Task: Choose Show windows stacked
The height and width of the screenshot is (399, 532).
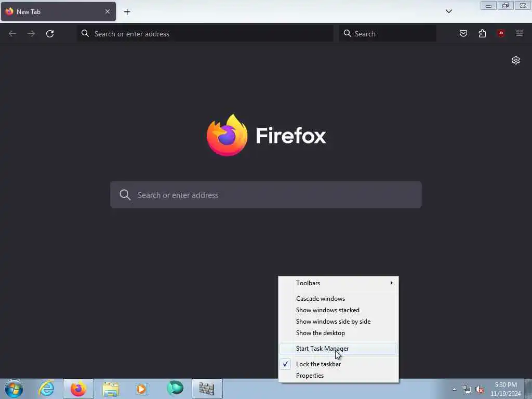Action: (x=338, y=310)
